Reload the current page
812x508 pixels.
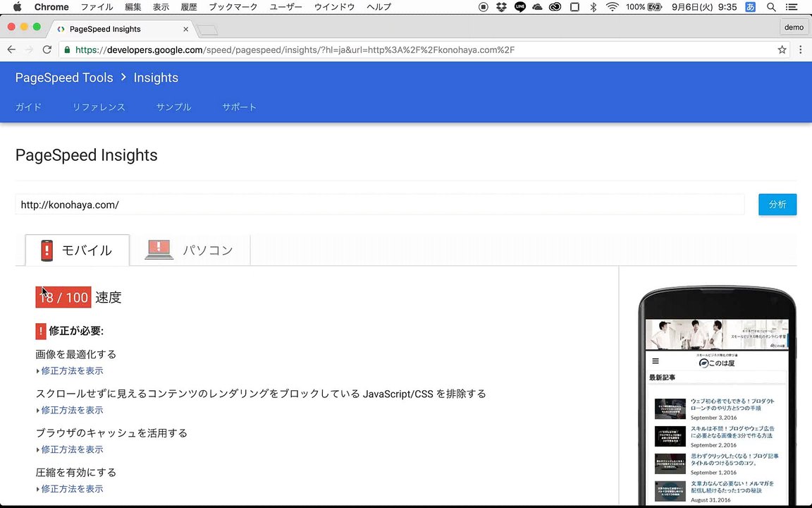click(47, 50)
